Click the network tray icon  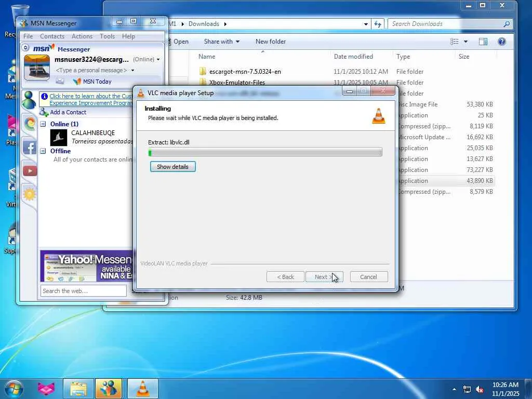[467, 390]
